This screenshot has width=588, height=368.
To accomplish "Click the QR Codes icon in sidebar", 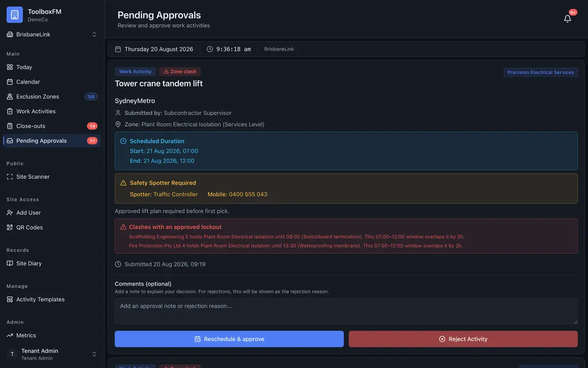I will pyautogui.click(x=10, y=227).
